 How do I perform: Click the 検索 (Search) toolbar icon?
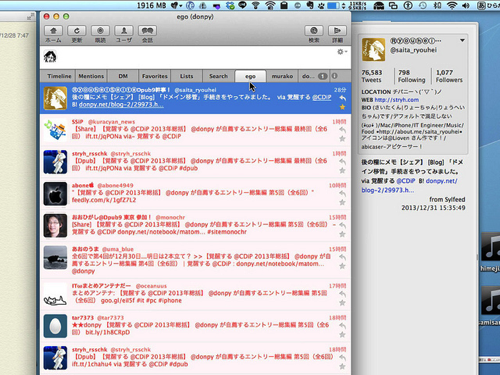click(x=314, y=31)
